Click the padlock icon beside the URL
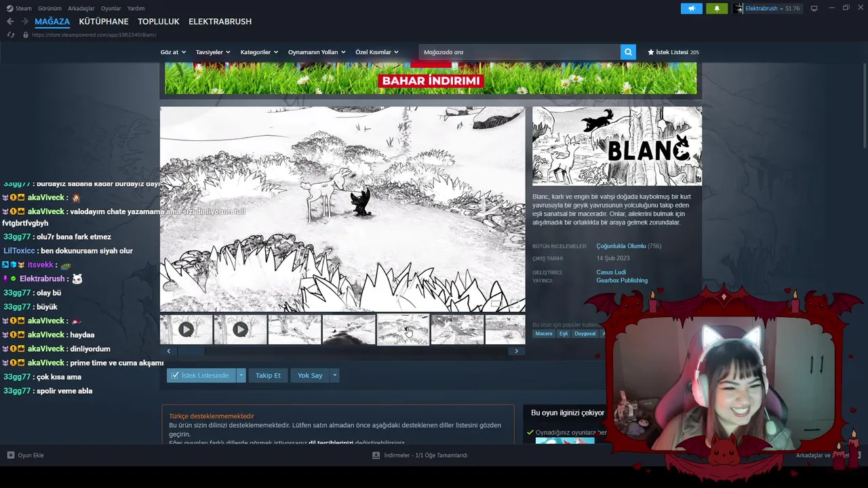The height and width of the screenshot is (488, 868). (26, 35)
